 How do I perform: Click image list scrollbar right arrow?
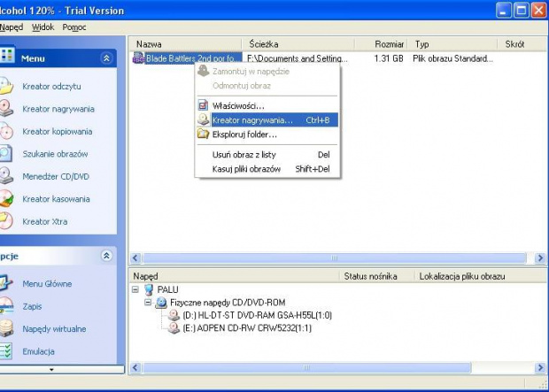540,258
